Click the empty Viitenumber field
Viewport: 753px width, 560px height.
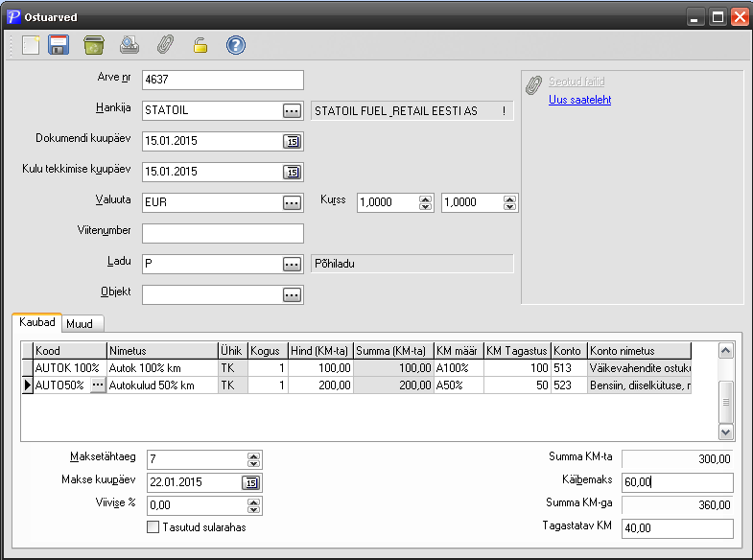click(x=223, y=233)
